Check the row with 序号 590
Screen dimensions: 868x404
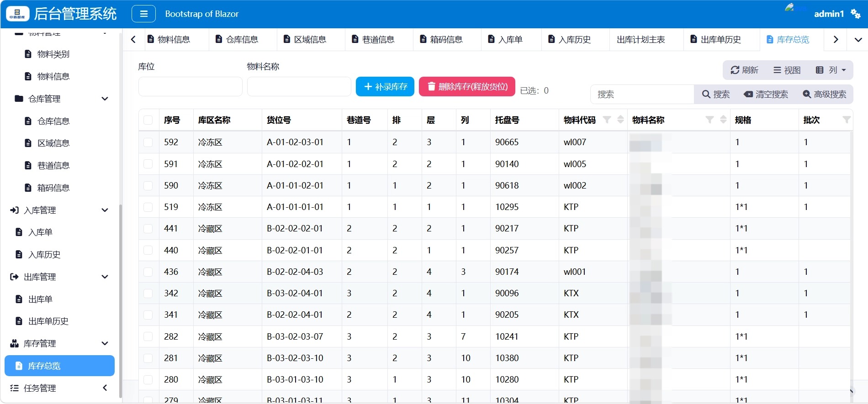point(148,185)
